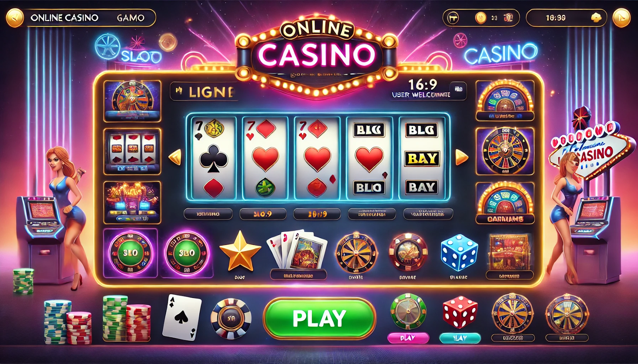Image resolution: width=638 pixels, height=364 pixels.
Task: Click the teal PLAY button under the red dice
Action: pos(460,338)
